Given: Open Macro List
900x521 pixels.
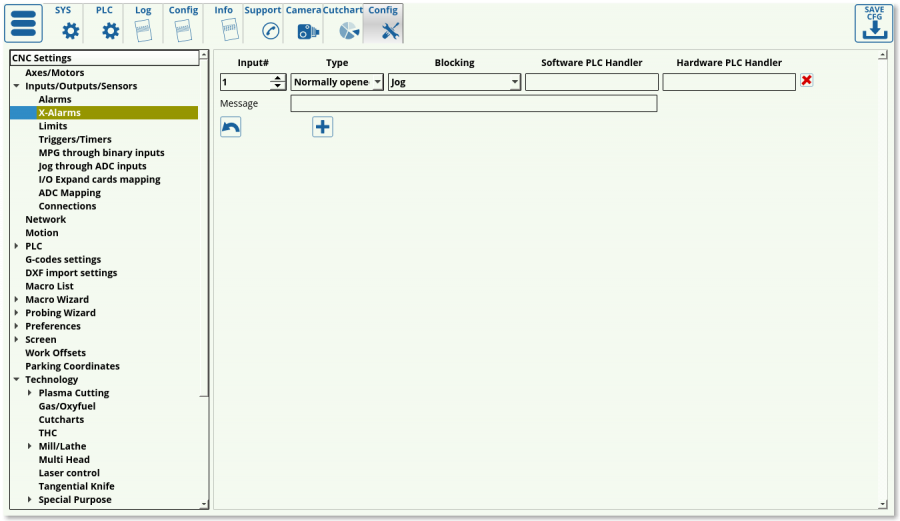Looking at the screenshot, I should pyautogui.click(x=49, y=286).
